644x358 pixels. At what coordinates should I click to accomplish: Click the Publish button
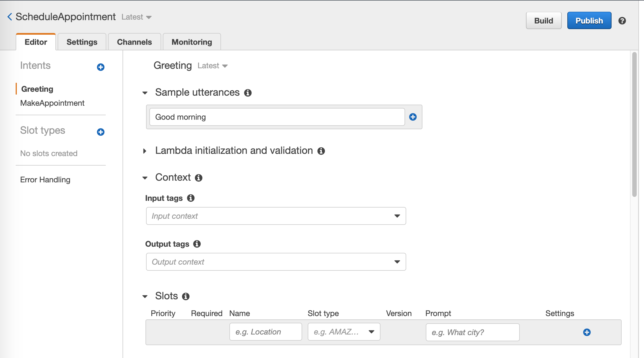click(589, 21)
